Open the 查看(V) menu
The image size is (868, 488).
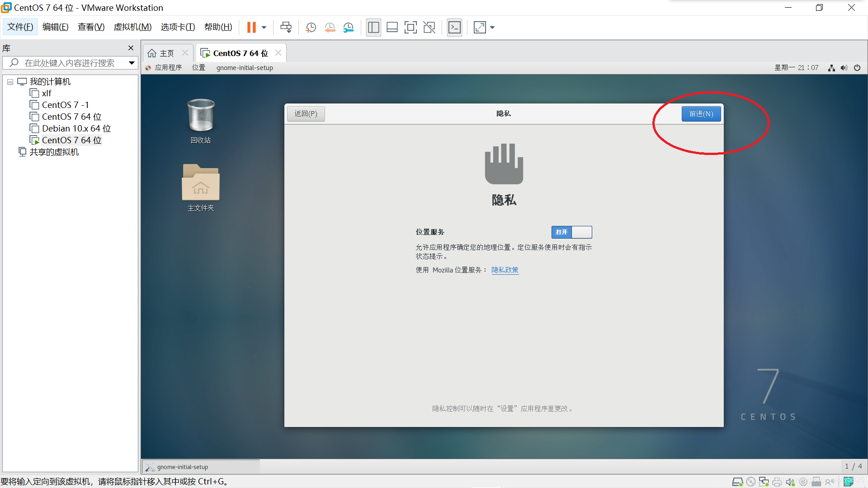(91, 27)
